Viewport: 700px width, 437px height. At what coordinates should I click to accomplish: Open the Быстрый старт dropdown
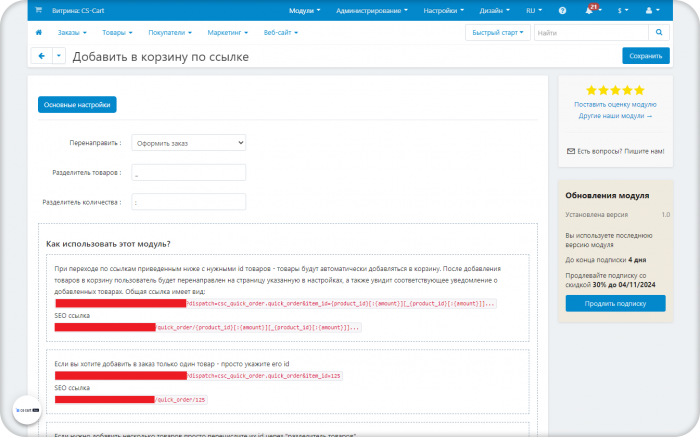coord(498,32)
